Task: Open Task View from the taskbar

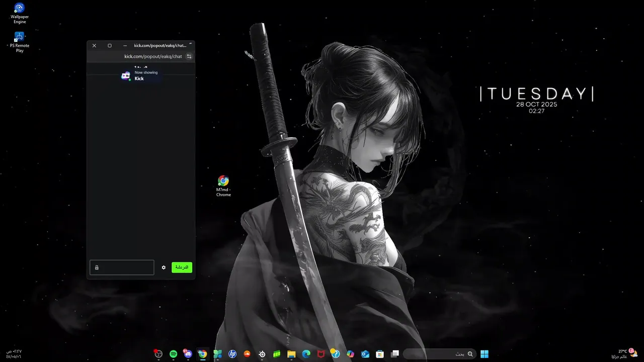Action: pyautogui.click(x=395, y=354)
